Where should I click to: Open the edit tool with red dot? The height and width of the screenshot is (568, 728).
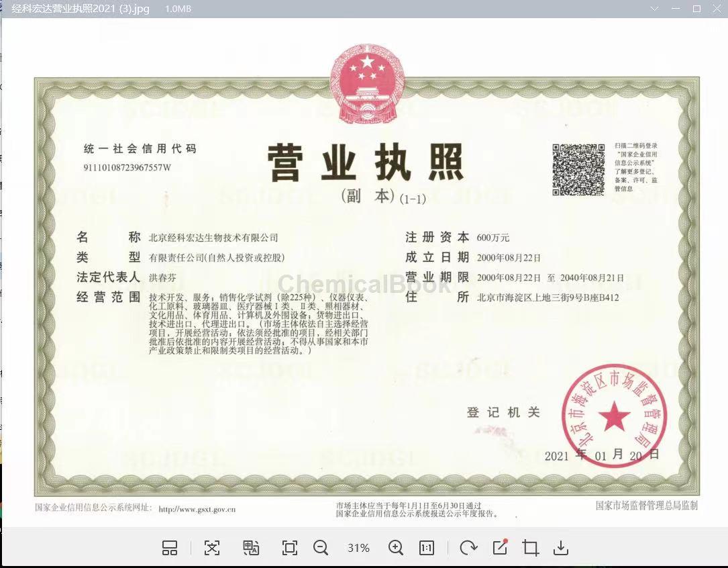pyautogui.click(x=500, y=547)
